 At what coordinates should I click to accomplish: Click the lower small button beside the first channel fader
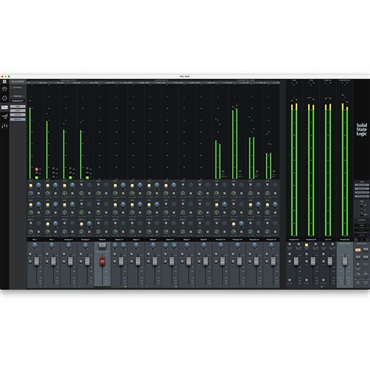(31, 261)
